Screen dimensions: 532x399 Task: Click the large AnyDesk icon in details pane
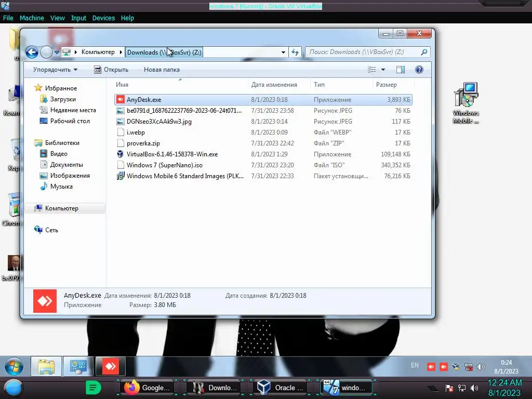(x=45, y=301)
